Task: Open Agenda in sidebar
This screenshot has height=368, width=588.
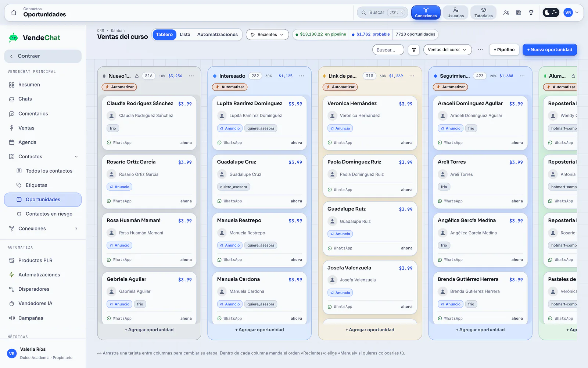Action: [x=43, y=142]
